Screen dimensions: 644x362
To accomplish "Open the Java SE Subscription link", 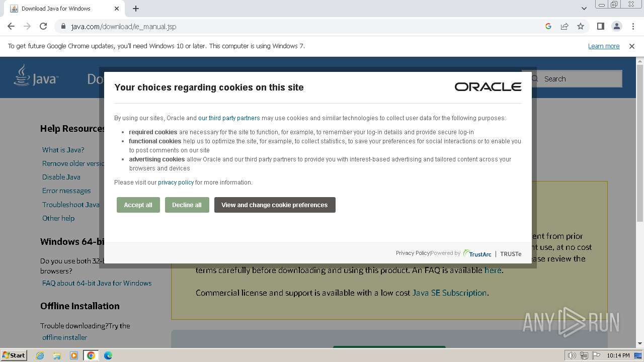I will [x=449, y=293].
